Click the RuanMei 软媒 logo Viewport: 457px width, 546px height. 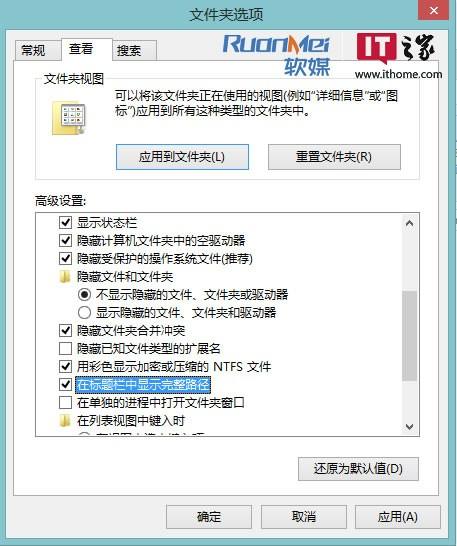pyautogui.click(x=276, y=55)
